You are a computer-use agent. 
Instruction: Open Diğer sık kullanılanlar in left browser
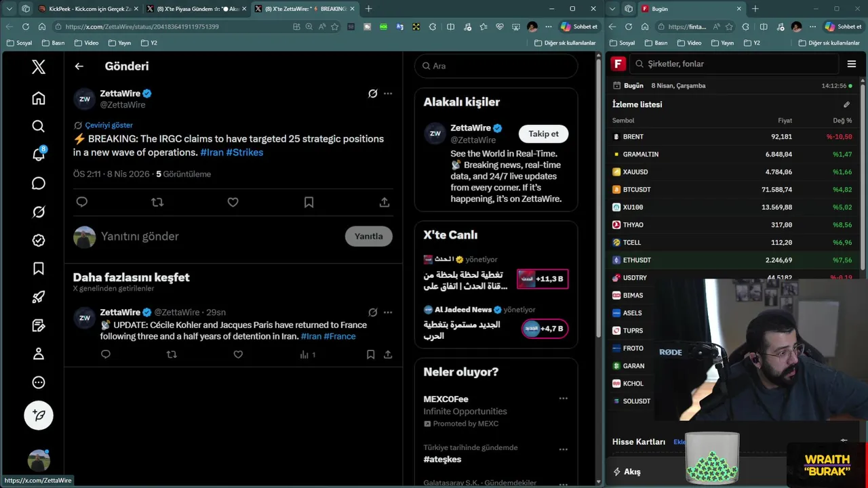[x=565, y=43]
